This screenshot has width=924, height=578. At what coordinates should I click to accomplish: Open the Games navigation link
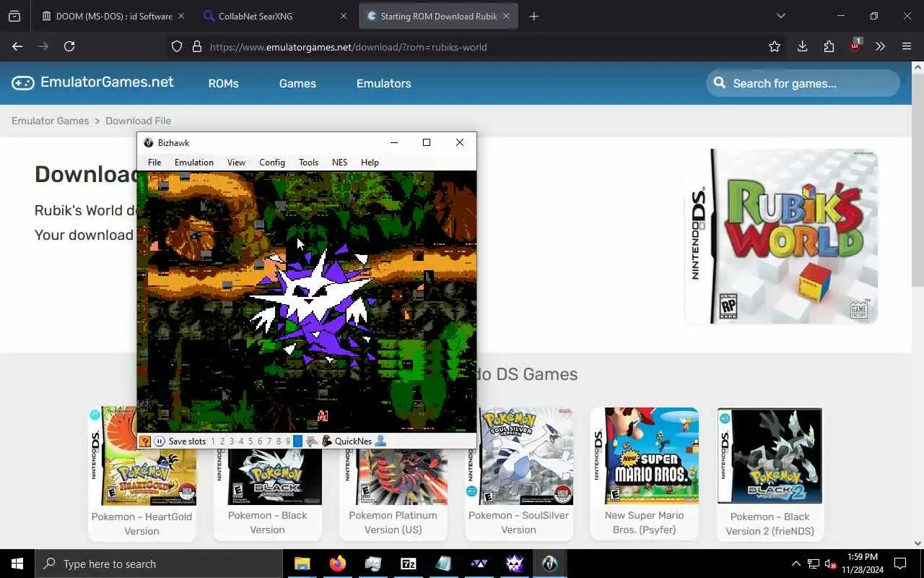[297, 84]
